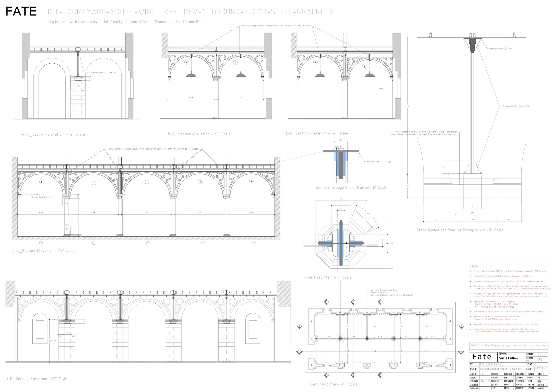Click right section marker C on South Wing Plan
Image resolution: width=554 pixels, height=392 pixels.
(x=461, y=326)
